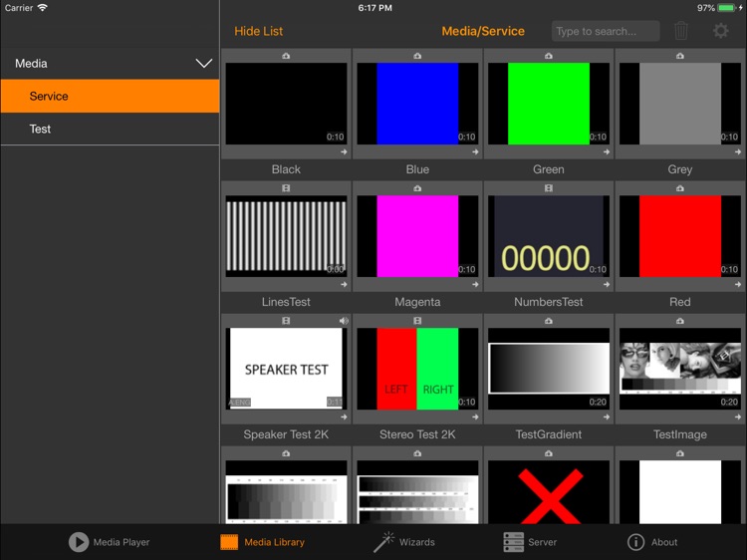Open the Wizards tab

[x=404, y=542]
